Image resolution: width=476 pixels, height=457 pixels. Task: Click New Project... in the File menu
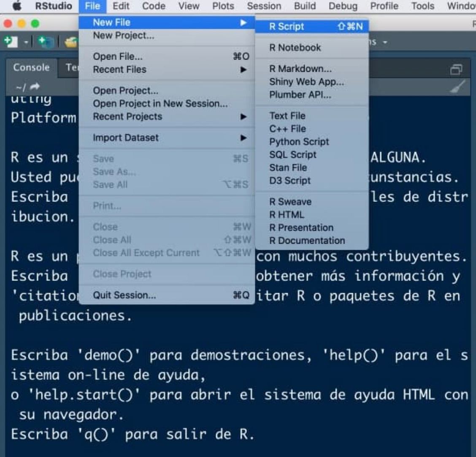point(124,35)
